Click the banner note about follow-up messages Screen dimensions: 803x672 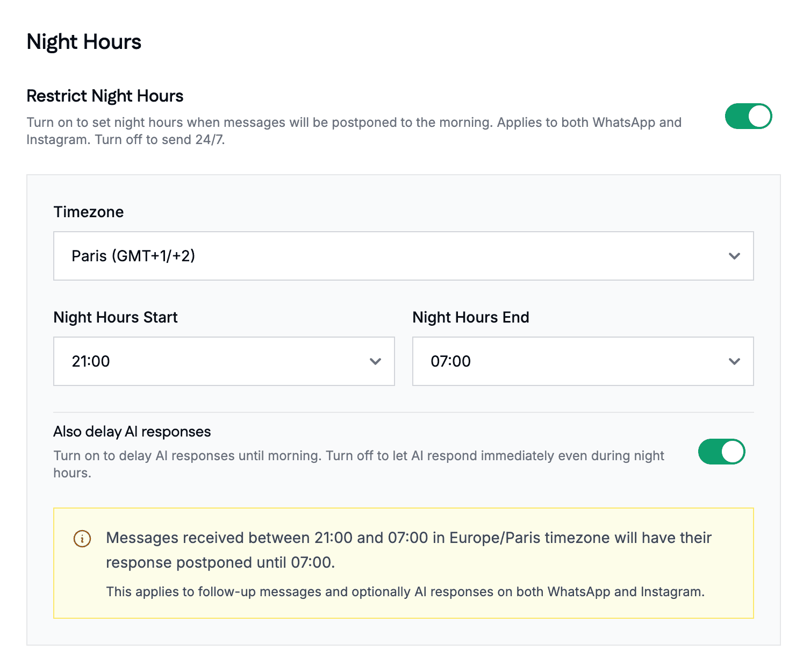click(x=405, y=592)
